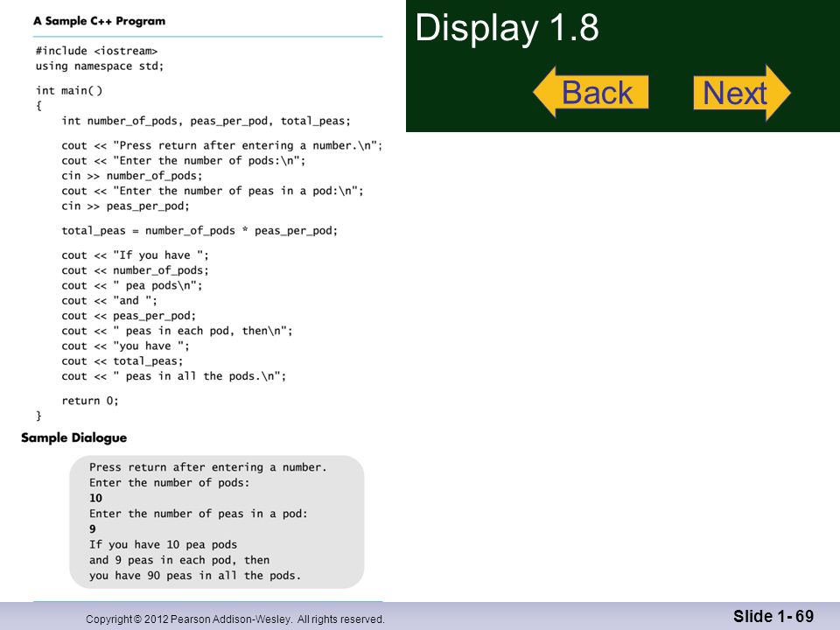Viewport: 840px width, 630px height.
Task: Click the total_peas multiplication assignment line
Action: pyautogui.click(x=199, y=231)
